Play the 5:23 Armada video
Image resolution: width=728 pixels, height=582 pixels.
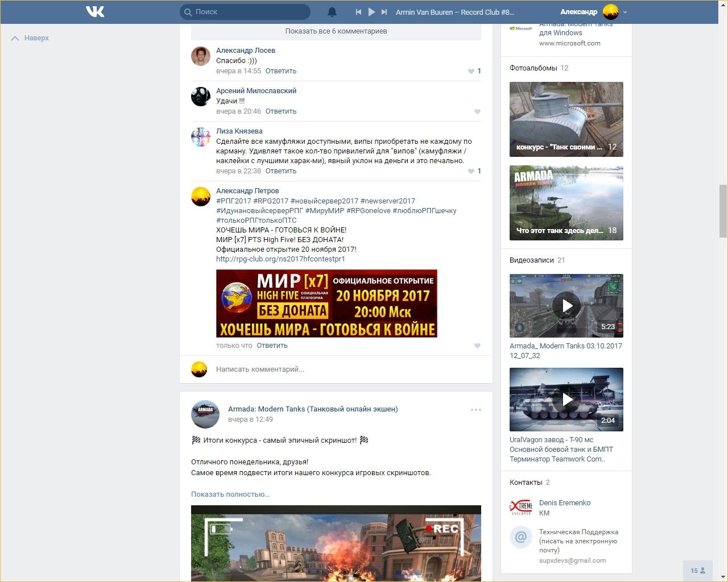tap(566, 306)
